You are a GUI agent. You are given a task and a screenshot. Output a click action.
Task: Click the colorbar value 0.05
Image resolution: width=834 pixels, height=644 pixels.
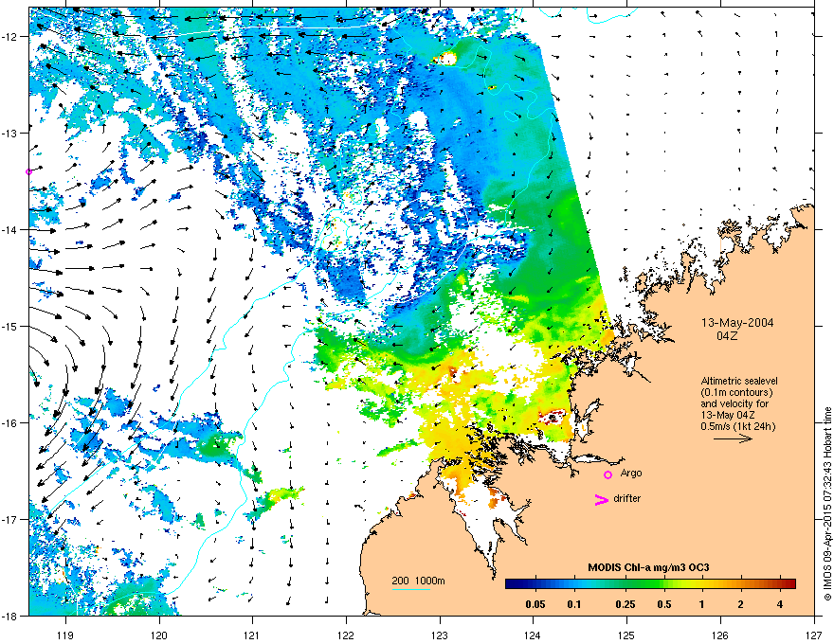point(535,604)
